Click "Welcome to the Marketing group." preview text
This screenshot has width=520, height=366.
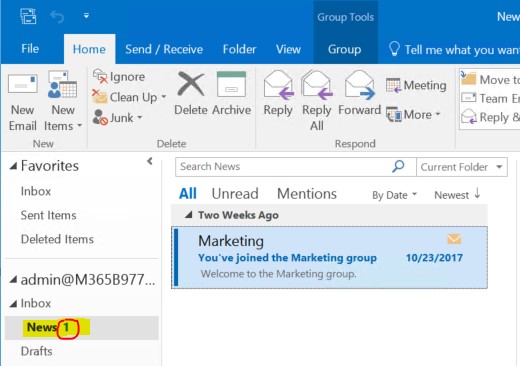tap(278, 274)
